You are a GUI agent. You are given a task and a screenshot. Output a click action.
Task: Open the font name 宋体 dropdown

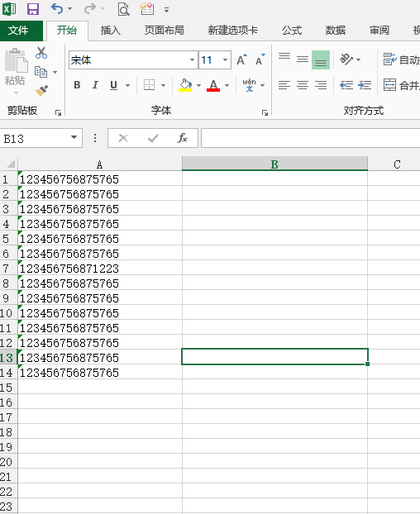pos(192,59)
